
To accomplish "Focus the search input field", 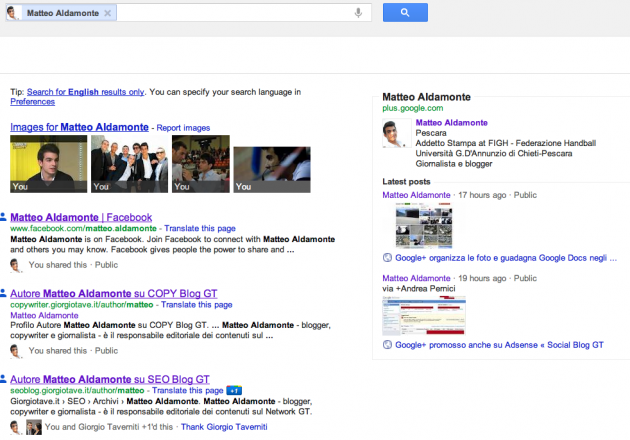I will coord(235,13).
